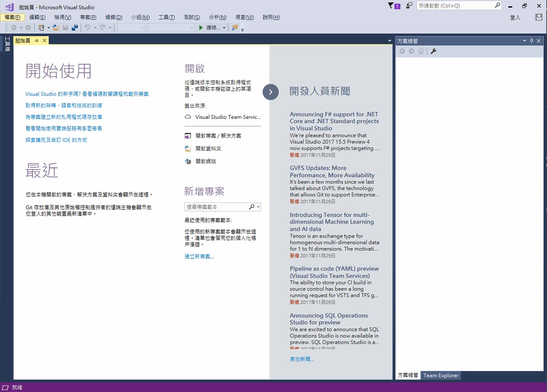This screenshot has width=547, height=392.
Task: Open the Solution Platforms combo box
Action: point(171,28)
